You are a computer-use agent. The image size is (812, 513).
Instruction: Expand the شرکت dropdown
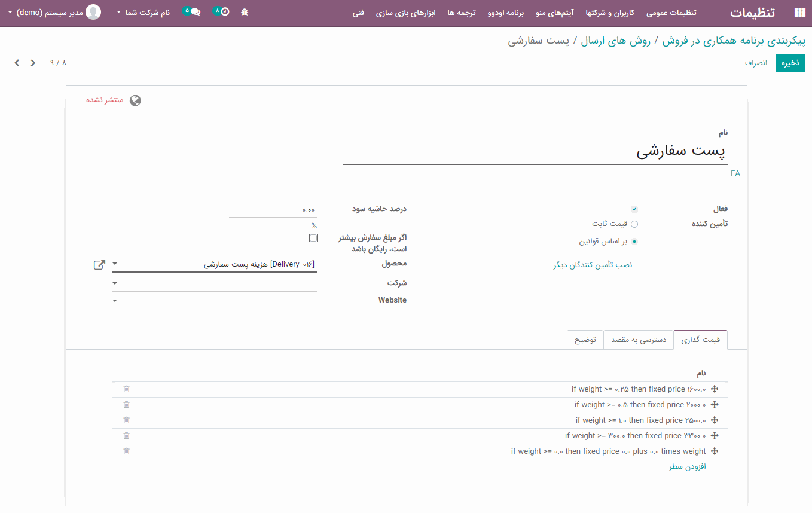[115, 283]
